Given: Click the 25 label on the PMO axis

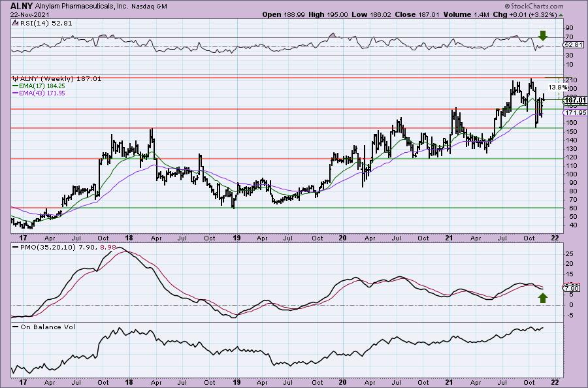Looking at the screenshot, I should pyautogui.click(x=570, y=254).
